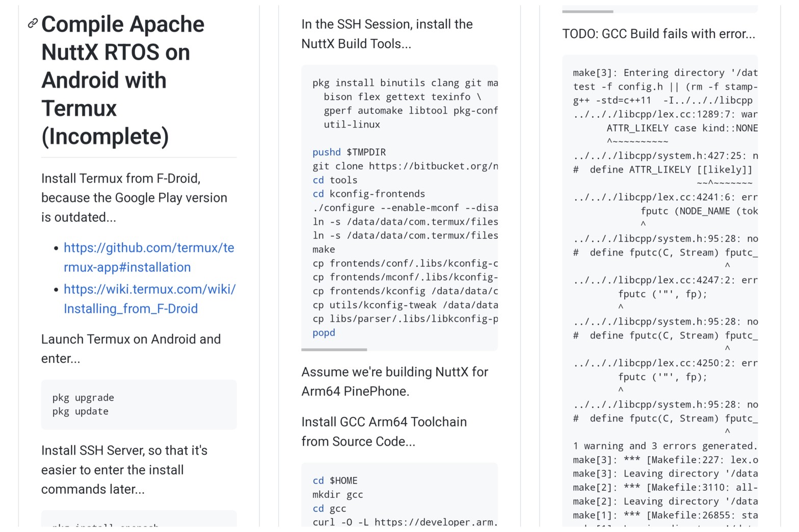Open the wiki.termux.com Installing from F-Droid link
Viewport: 799px width, 532px height.
click(149, 299)
